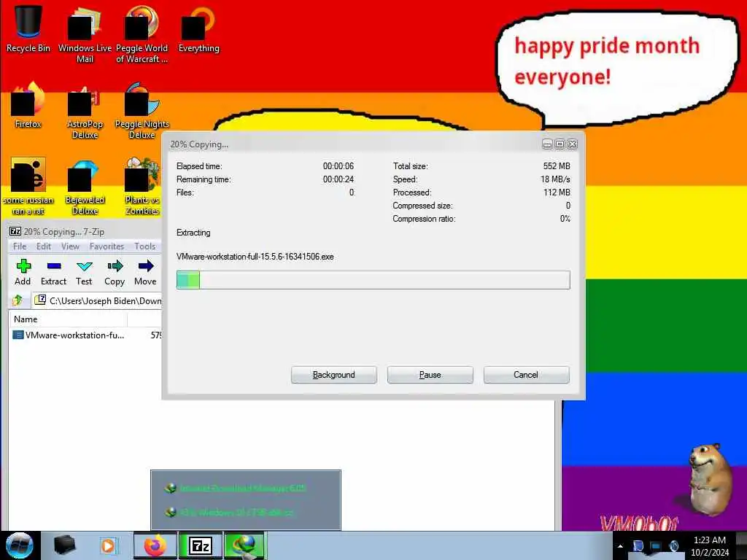
Task: Click the 552 MB total size value
Action: click(x=557, y=166)
